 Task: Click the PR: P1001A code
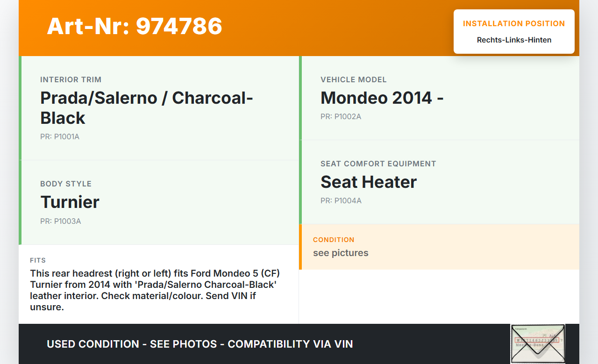click(x=60, y=137)
